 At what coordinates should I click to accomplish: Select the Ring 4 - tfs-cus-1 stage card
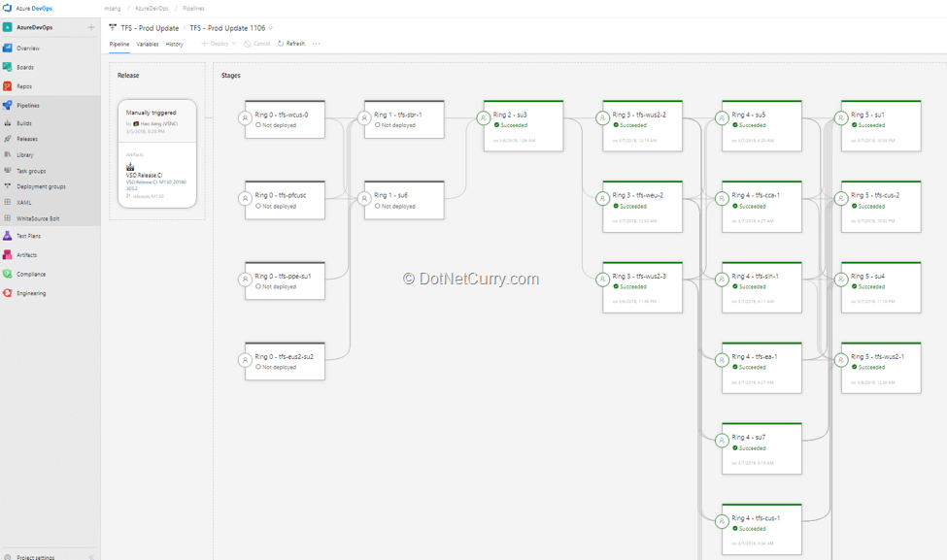tap(761, 529)
